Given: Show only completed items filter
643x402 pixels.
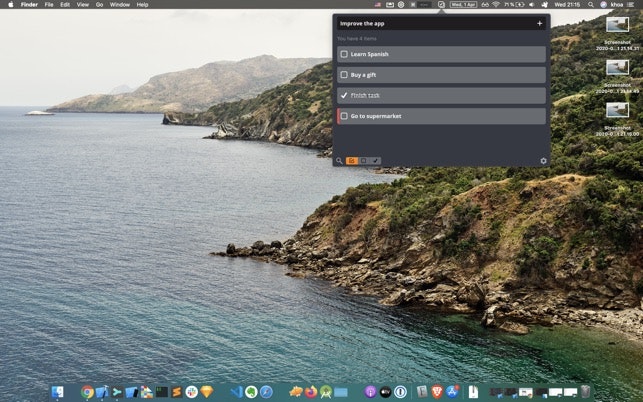Looking at the screenshot, I should coord(376,160).
